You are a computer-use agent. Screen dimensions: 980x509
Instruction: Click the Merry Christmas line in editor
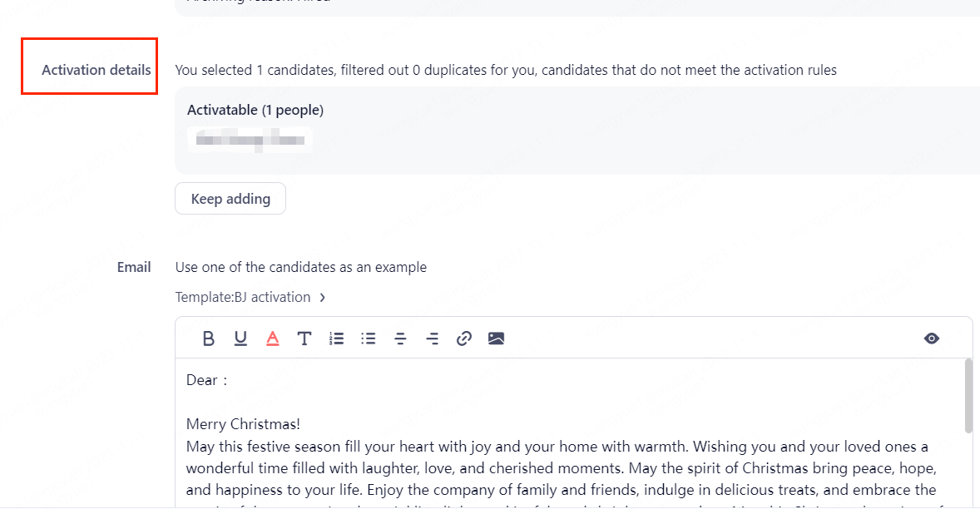pos(243,424)
